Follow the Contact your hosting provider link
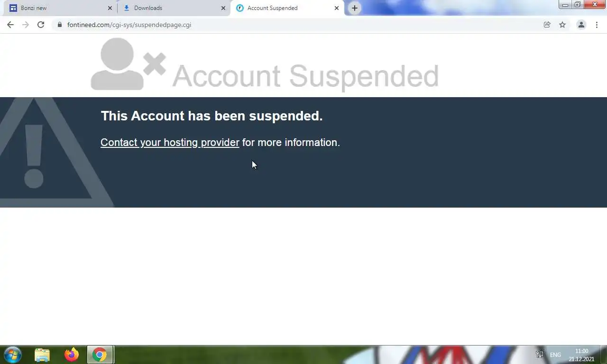Viewport: 607px width, 364px height. pos(170,142)
